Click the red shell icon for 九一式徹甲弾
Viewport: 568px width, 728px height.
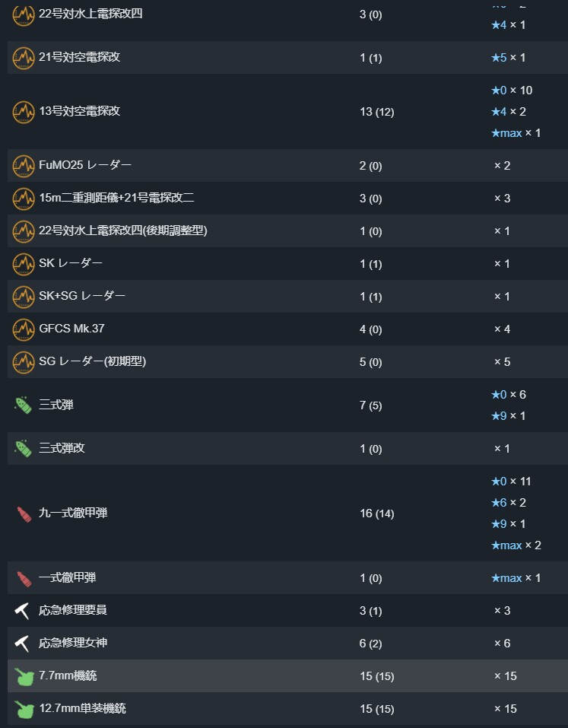pos(24,513)
